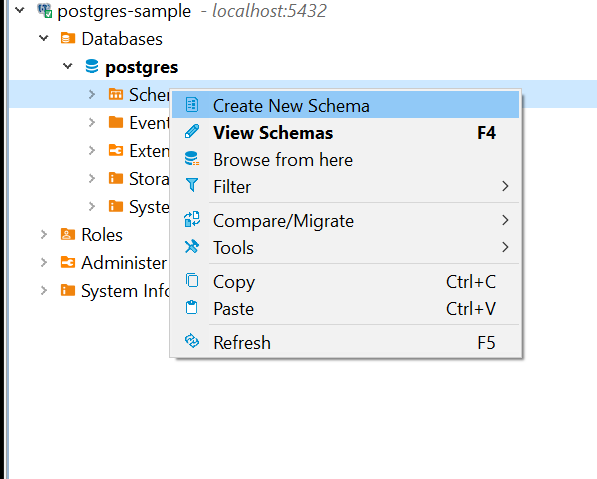Image resolution: width=597 pixels, height=479 pixels.
Task: Pick Browse from here option
Action: tap(345, 160)
